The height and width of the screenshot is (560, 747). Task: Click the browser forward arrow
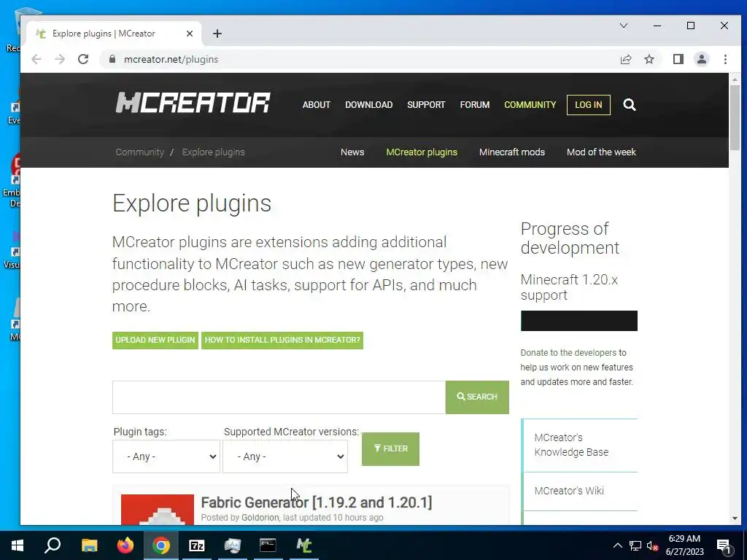(60, 59)
